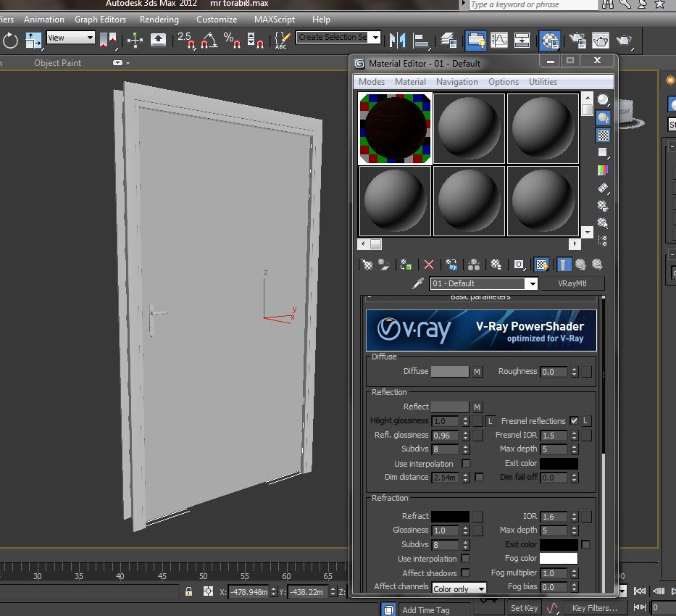Reset material slot with red X icon

click(429, 265)
